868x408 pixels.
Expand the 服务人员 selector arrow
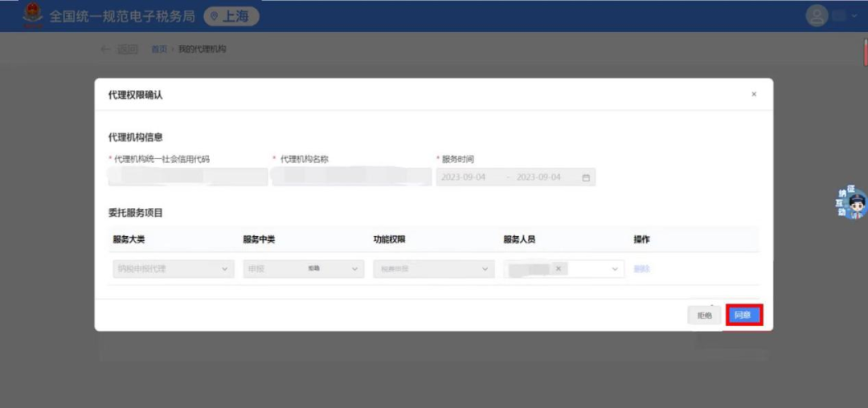(x=615, y=269)
